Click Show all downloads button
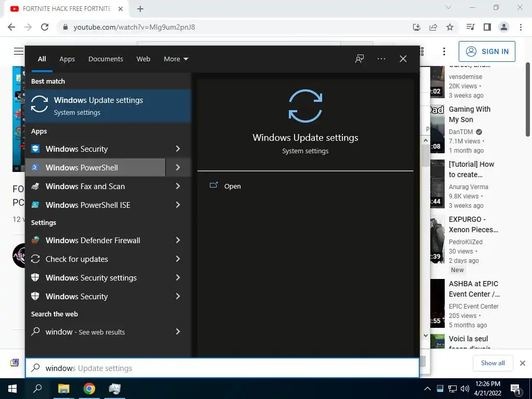This screenshot has width=532, height=399. click(493, 363)
